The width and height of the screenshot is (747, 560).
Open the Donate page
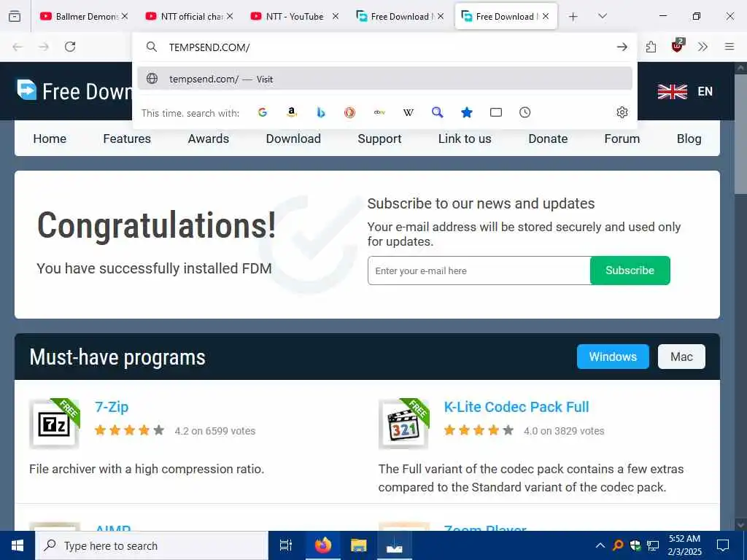click(x=548, y=139)
